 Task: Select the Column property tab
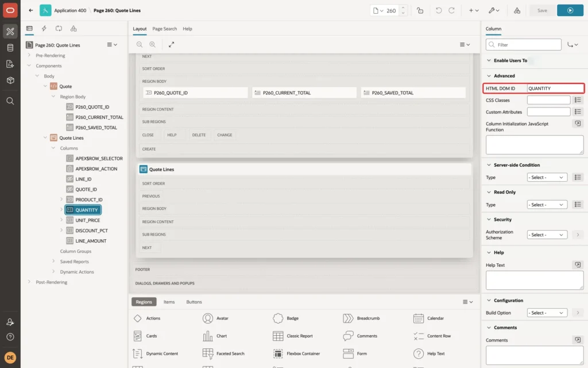tap(493, 29)
